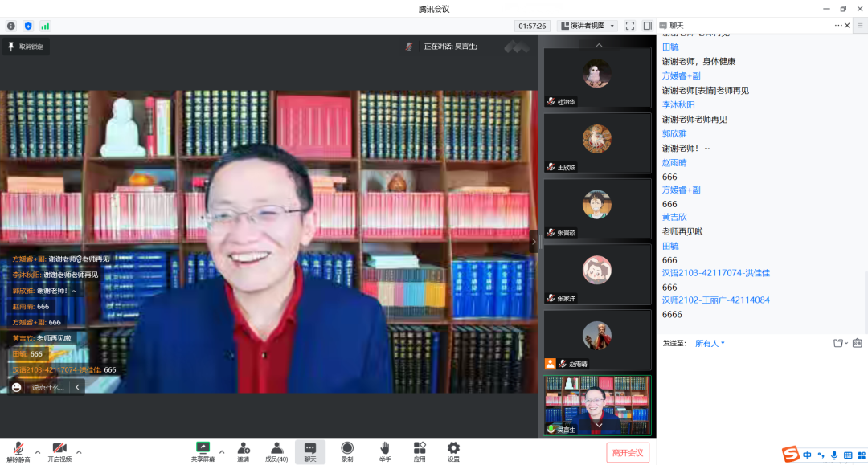Open the meeting info icon
The image size is (868, 465).
coord(11,26)
